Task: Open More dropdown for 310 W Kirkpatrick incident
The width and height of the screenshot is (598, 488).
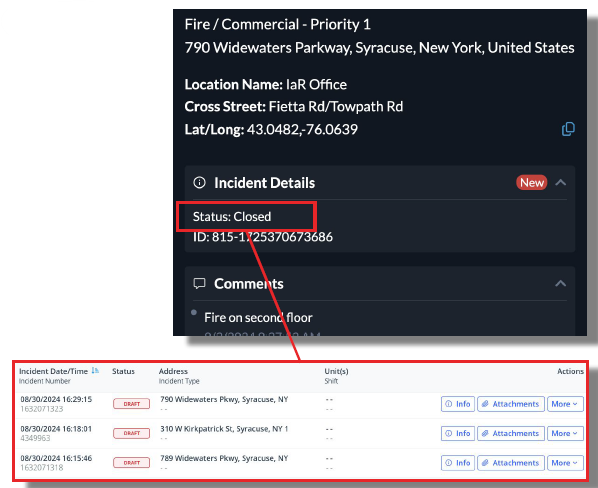Action: [565, 433]
